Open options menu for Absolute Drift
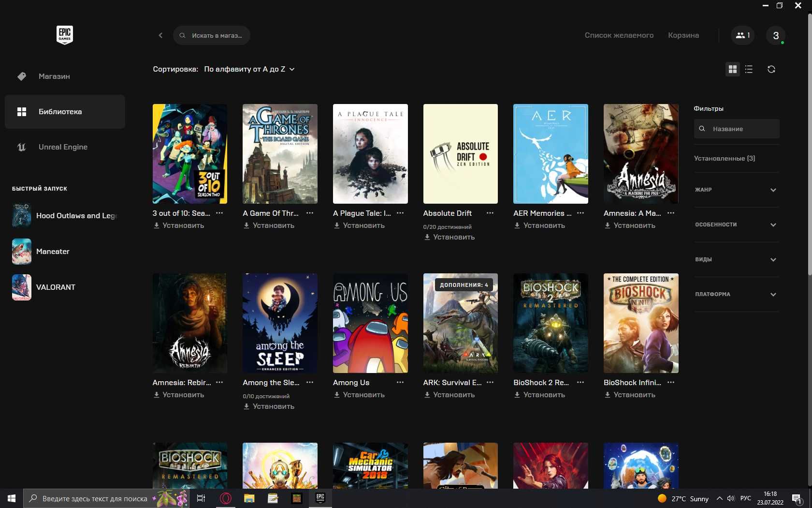 [490, 213]
